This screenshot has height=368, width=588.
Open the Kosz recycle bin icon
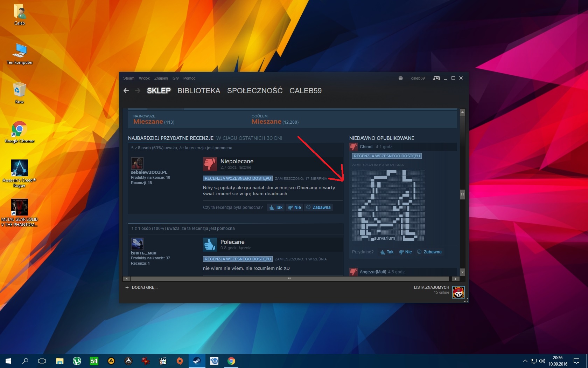click(x=20, y=93)
